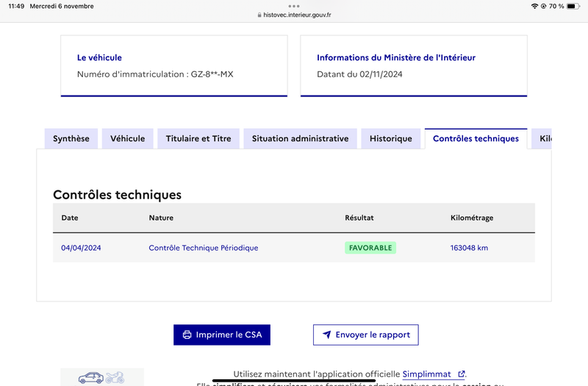Click the FAVORABLE result badge

370,248
